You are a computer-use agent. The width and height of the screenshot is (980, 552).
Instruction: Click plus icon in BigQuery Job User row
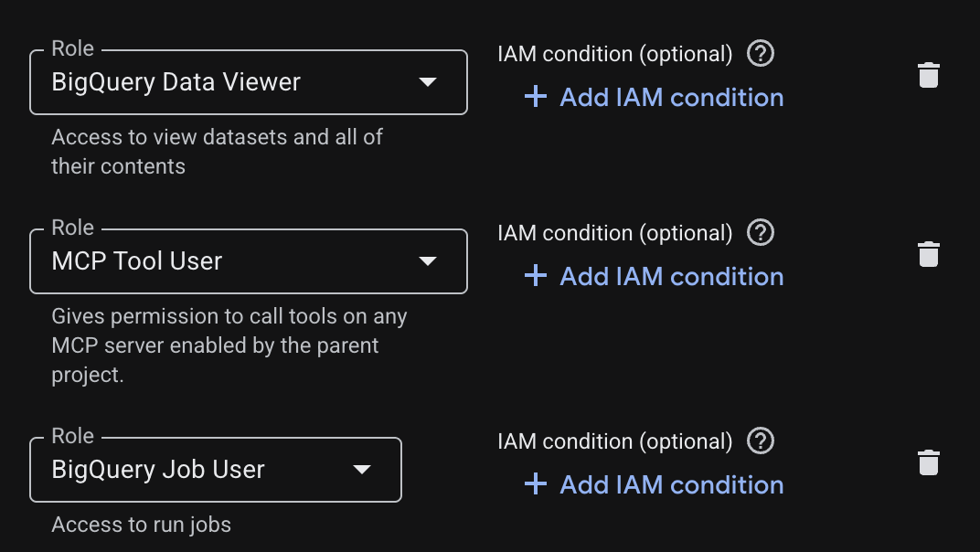pyautogui.click(x=536, y=483)
